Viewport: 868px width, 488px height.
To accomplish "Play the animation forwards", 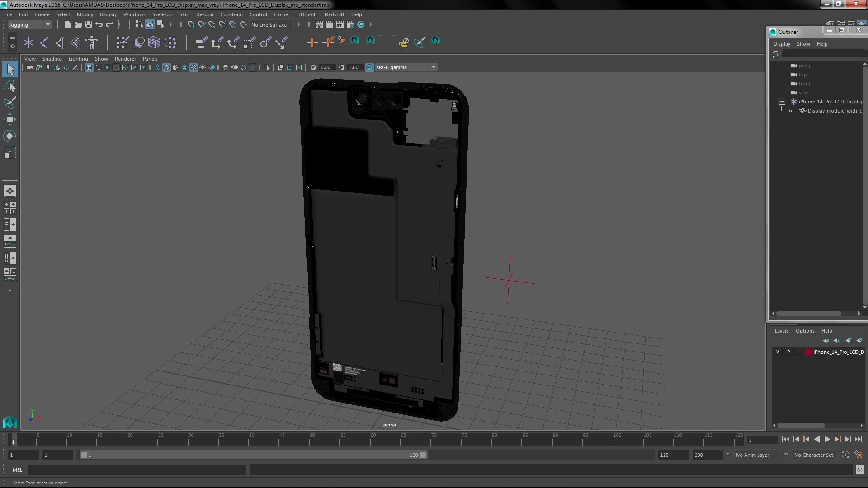I will pyautogui.click(x=827, y=439).
